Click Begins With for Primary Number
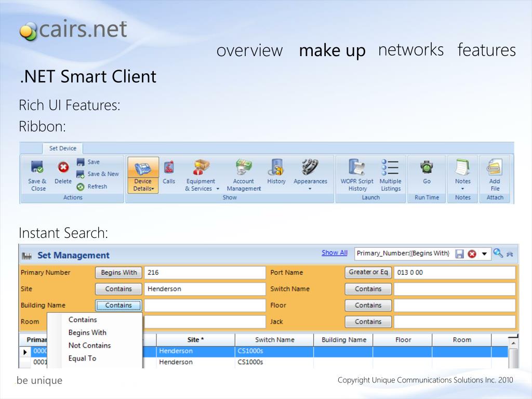Viewport: 532px width, 399px height. tap(119, 272)
